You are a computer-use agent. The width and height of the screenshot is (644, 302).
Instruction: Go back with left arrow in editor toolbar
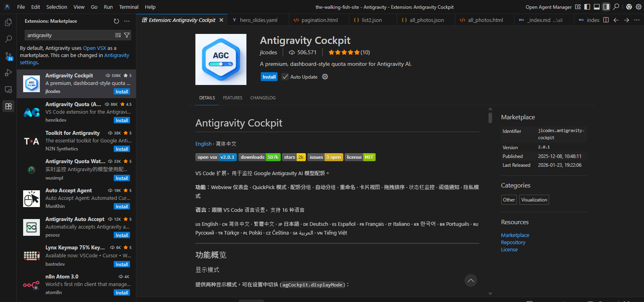coord(616,20)
